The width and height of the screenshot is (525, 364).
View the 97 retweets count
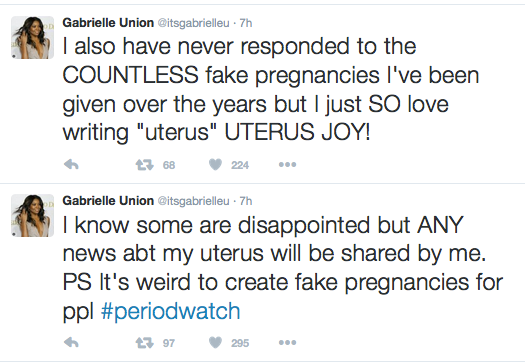coord(169,343)
